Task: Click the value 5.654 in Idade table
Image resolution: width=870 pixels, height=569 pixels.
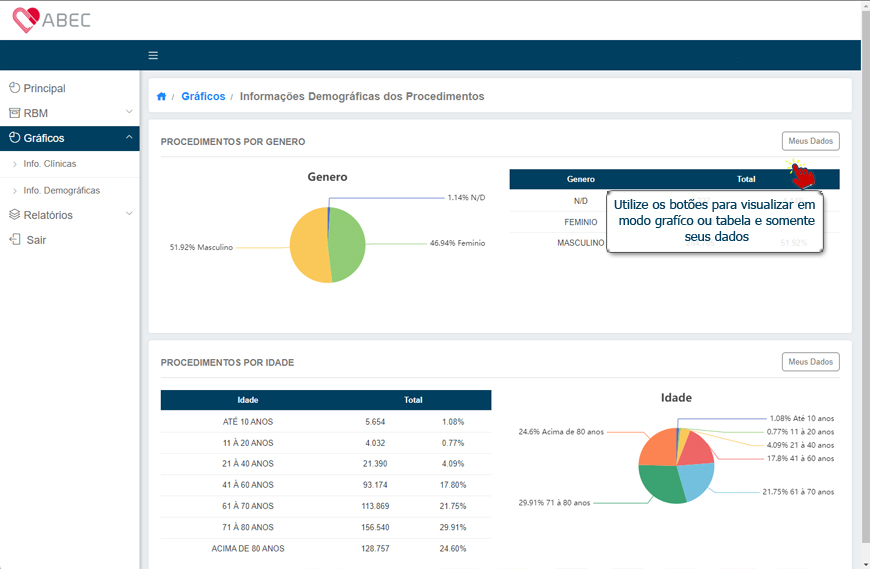Action: coord(375,421)
